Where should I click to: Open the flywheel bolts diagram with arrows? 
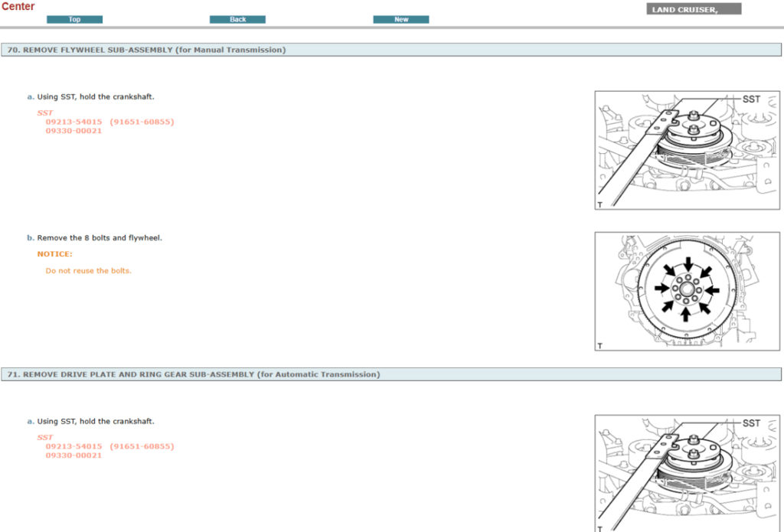click(688, 292)
